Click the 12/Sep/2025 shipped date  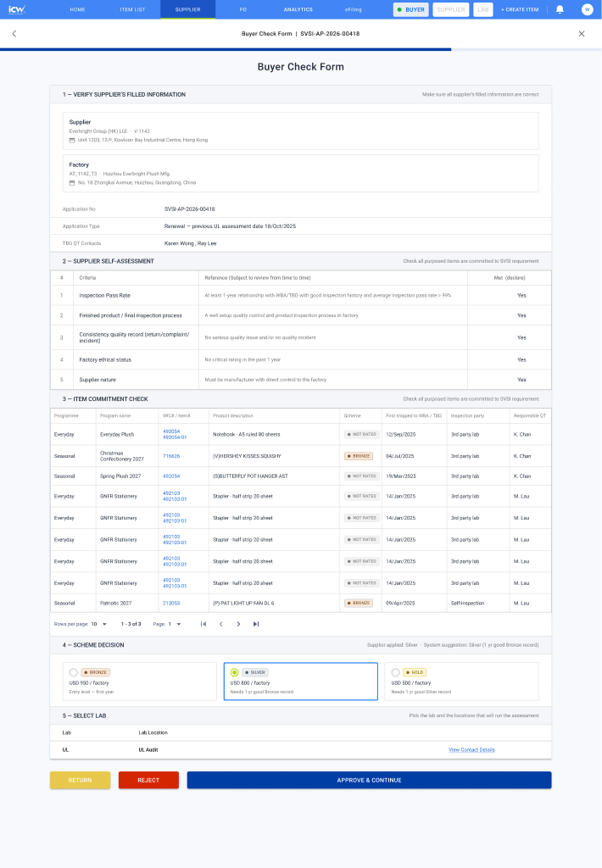coord(400,435)
